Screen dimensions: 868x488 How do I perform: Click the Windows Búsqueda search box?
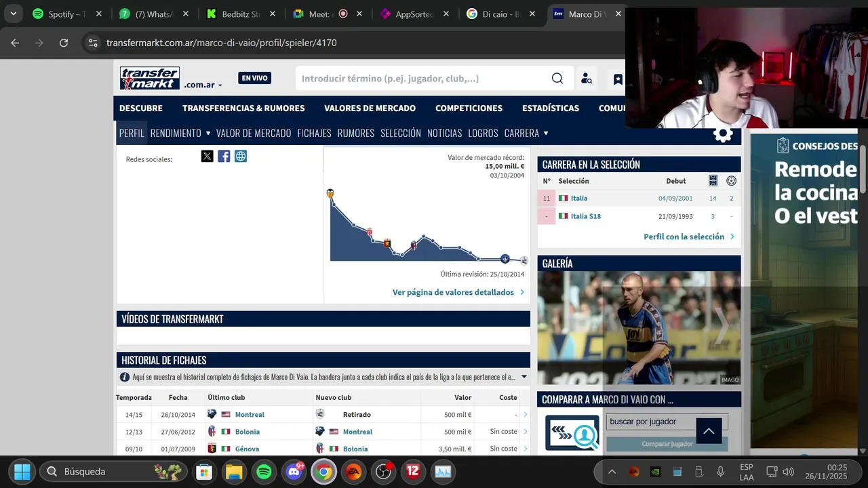[113, 472]
